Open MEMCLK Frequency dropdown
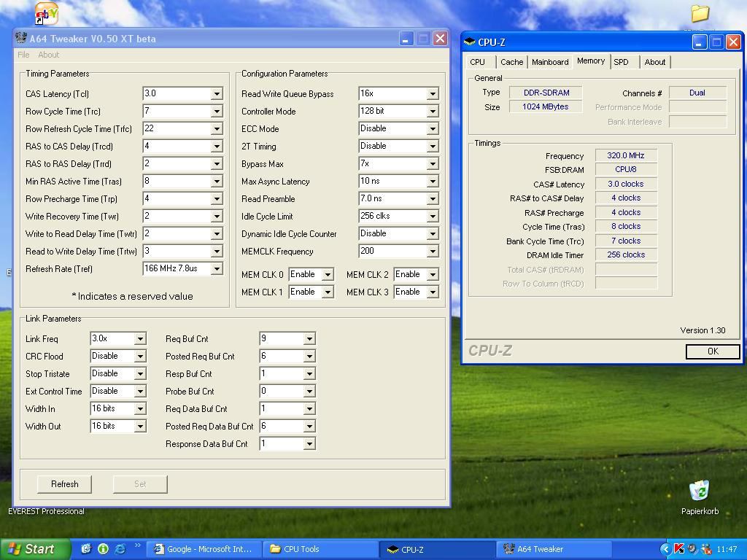The height and width of the screenshot is (560, 747). [x=433, y=252]
